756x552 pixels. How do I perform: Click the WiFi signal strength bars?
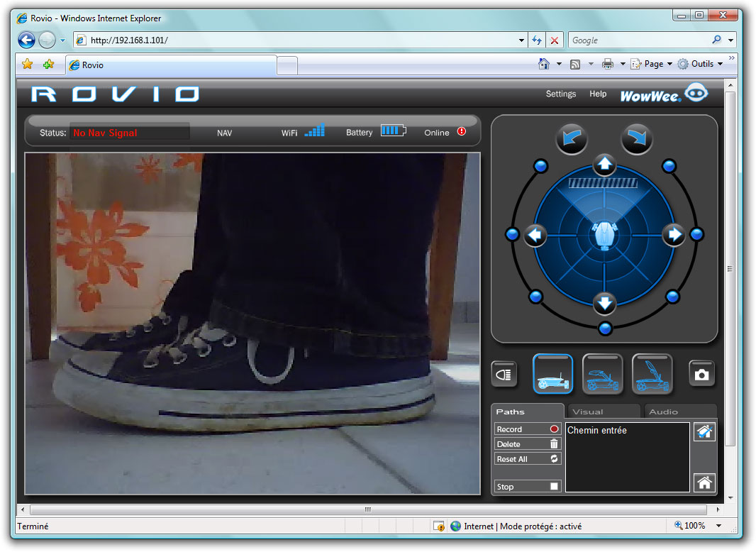315,131
